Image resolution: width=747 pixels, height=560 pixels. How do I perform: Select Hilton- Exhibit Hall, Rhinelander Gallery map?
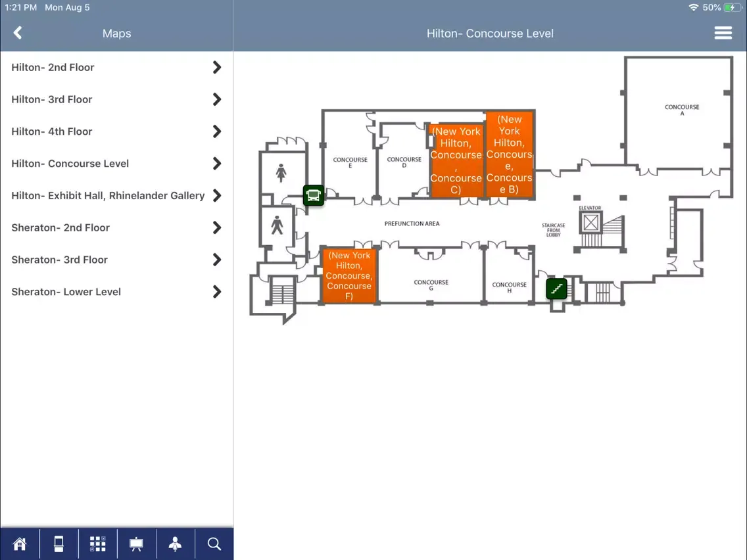[117, 195]
